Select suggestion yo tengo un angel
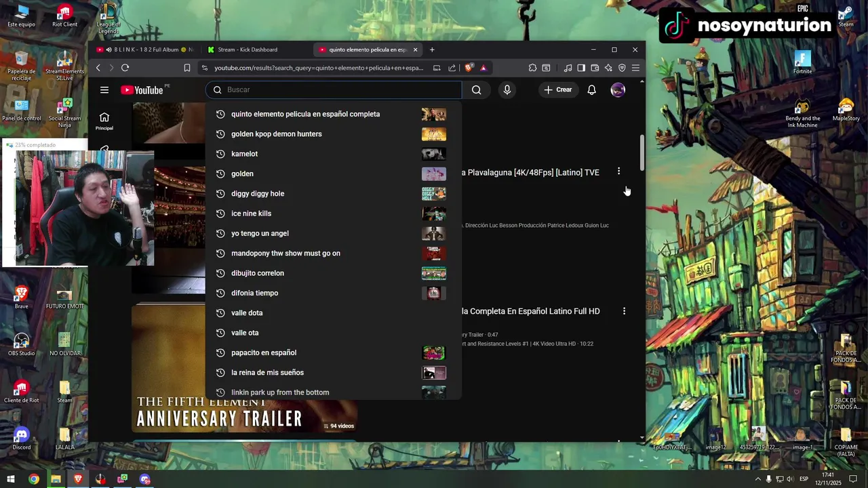This screenshot has height=488, width=868. tap(333, 233)
